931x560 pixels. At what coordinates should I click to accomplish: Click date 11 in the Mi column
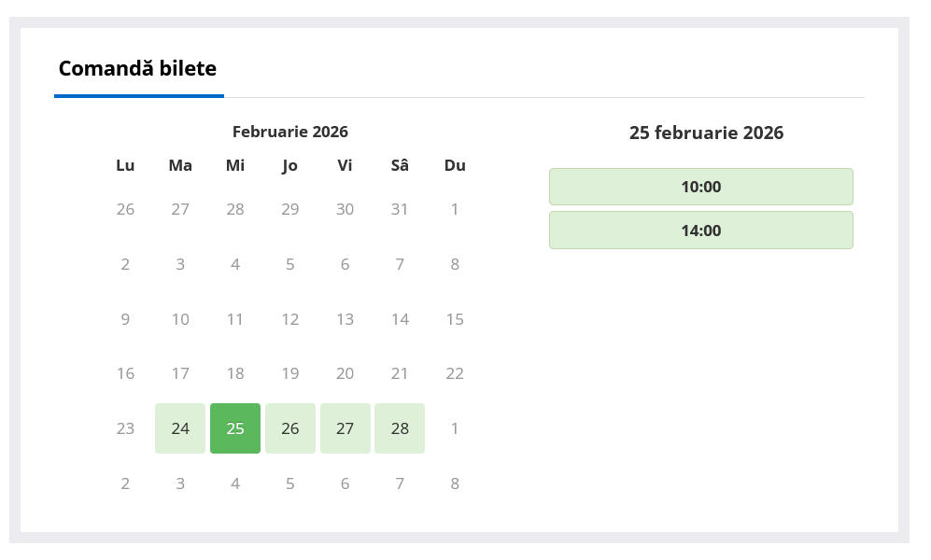pos(235,319)
